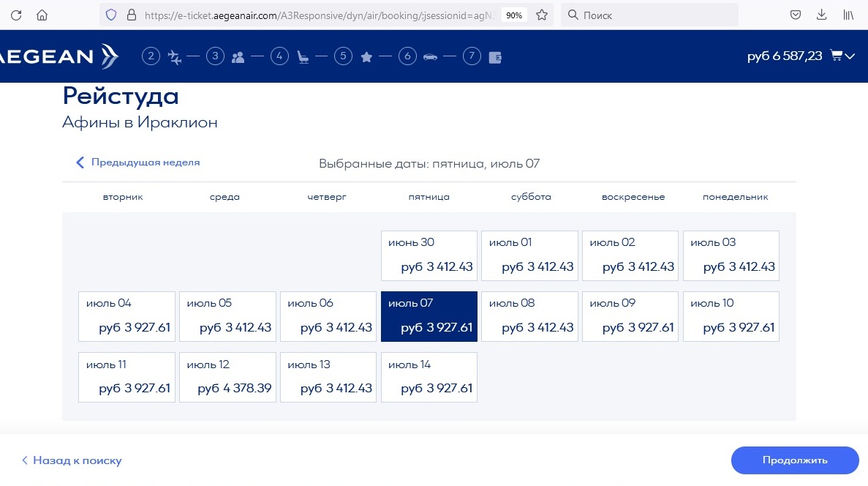This screenshot has width=868, height=486.
Task: Open step 5 star extras icon
Action: click(366, 56)
